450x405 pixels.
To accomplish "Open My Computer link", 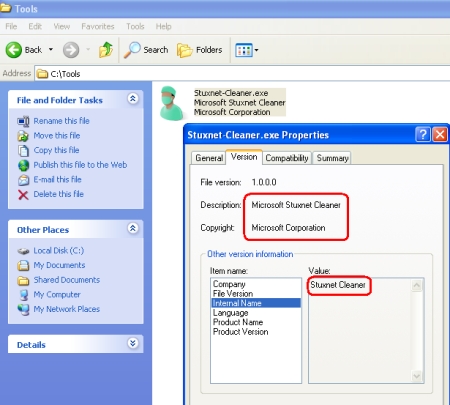I will pyautogui.click(x=57, y=294).
